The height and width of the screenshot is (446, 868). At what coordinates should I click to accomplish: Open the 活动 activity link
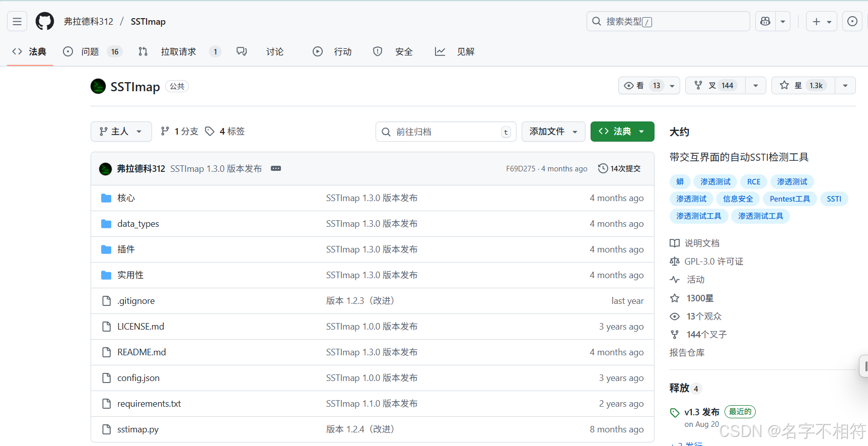(x=687, y=280)
